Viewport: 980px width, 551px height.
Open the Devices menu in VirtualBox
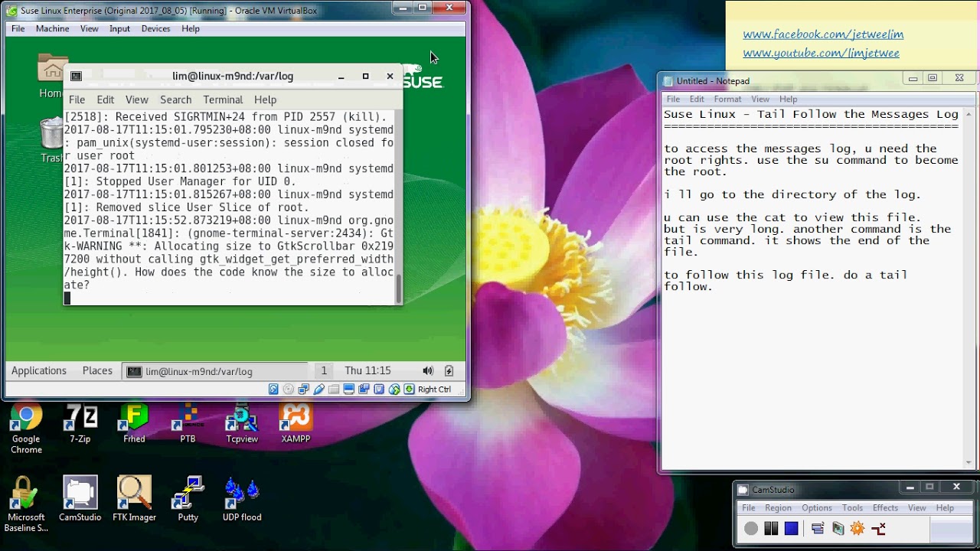(x=155, y=28)
